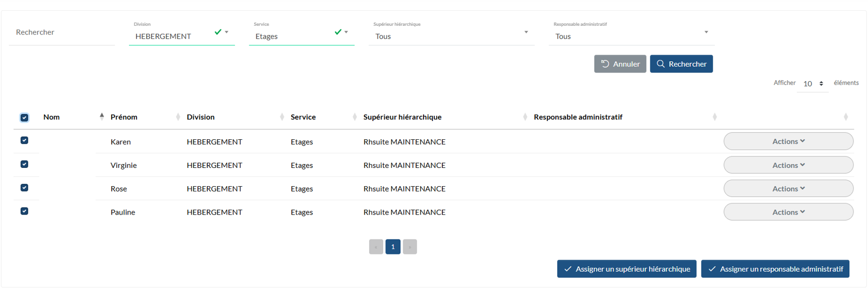Open the Responsable administratif filter dropdown
868x298 pixels.
coord(632,36)
